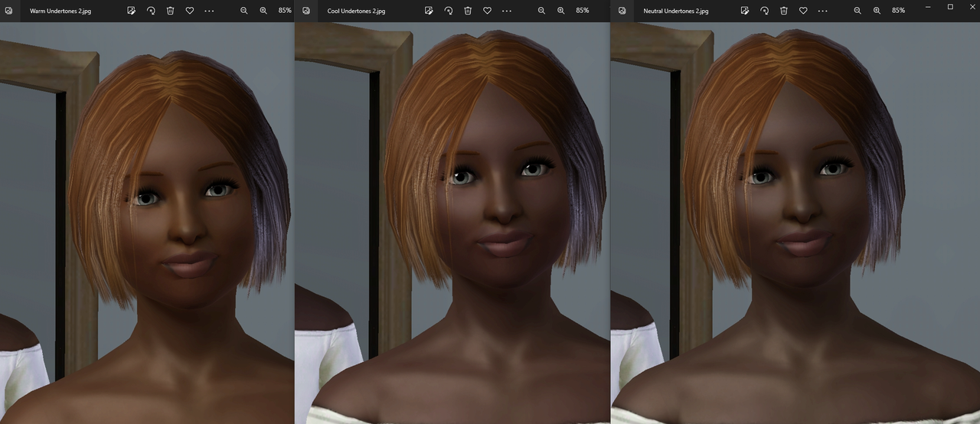Zoom out in Cool Undertones 2.jpg window
980x424 pixels.
(x=541, y=11)
